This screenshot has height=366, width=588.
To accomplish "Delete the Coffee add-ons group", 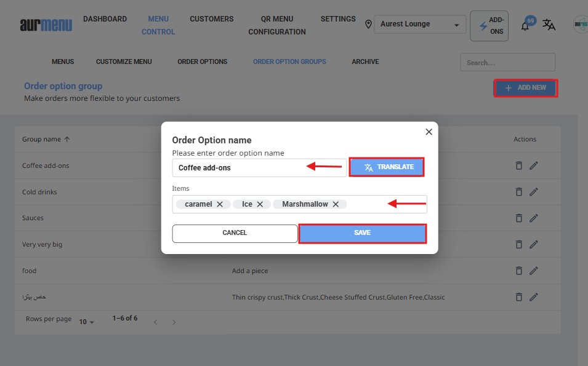I will 518,165.
